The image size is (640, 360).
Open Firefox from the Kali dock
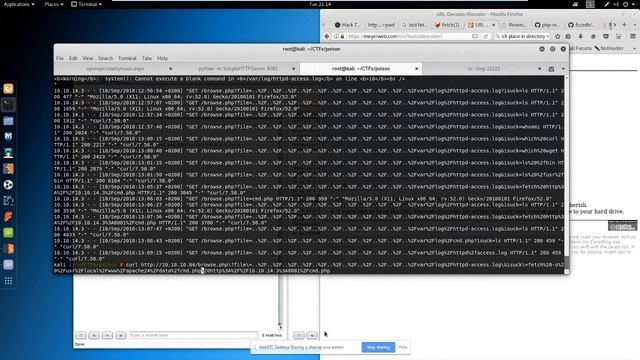point(8,89)
